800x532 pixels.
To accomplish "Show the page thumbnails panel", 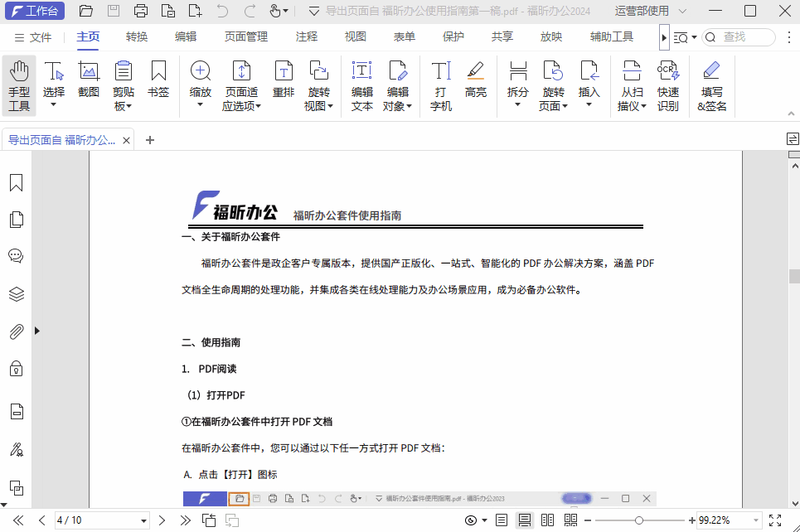I will 15,219.
